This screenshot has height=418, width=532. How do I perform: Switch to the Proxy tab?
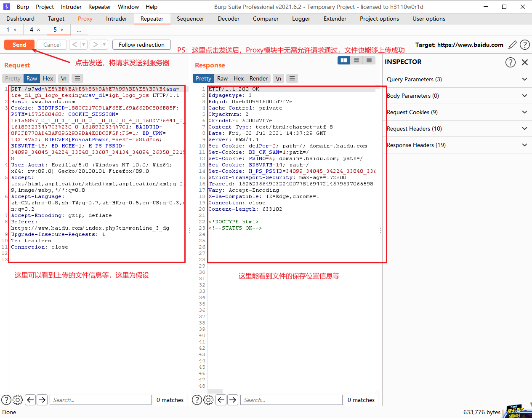coord(85,19)
